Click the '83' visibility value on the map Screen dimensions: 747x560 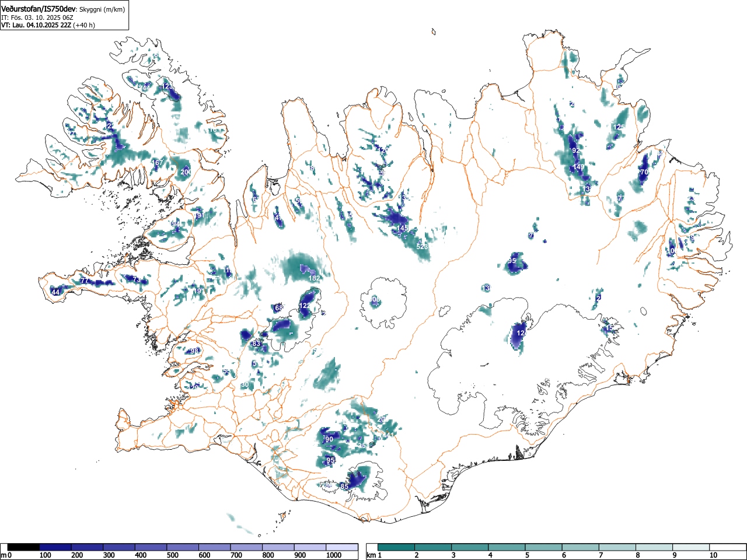256,344
